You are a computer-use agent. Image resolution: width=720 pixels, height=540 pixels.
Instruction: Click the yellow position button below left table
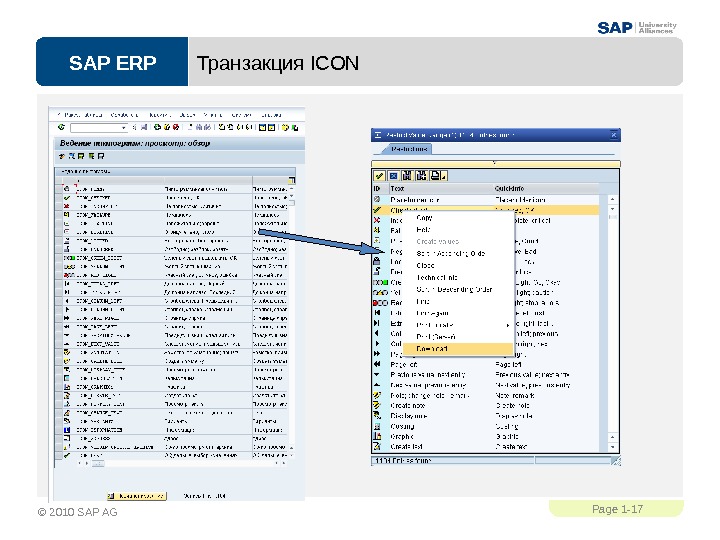137,496
